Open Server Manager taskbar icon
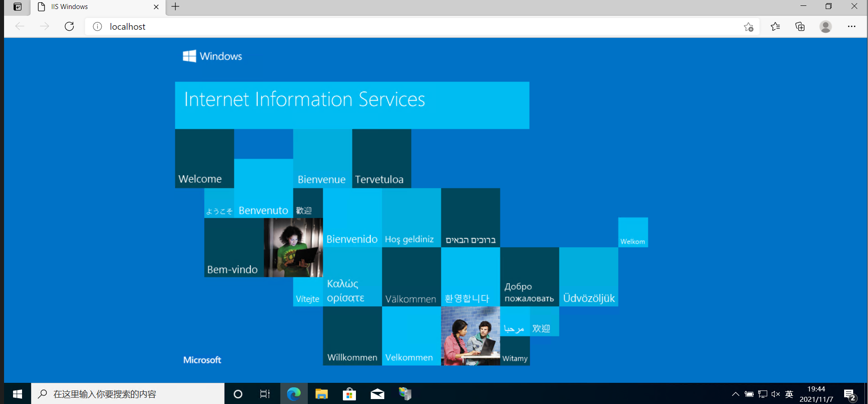This screenshot has height=404, width=868. pyautogui.click(x=405, y=394)
